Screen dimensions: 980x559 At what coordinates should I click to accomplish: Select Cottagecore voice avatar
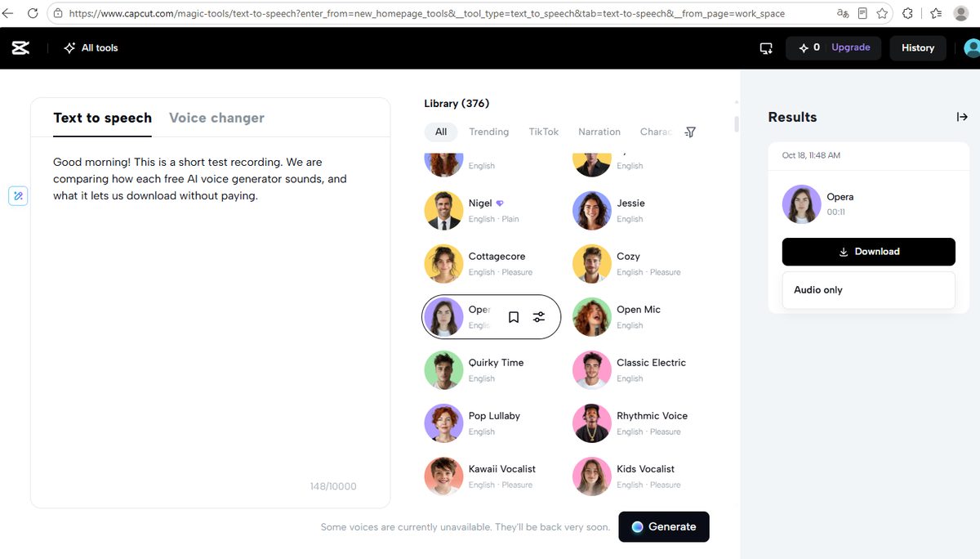tap(443, 263)
